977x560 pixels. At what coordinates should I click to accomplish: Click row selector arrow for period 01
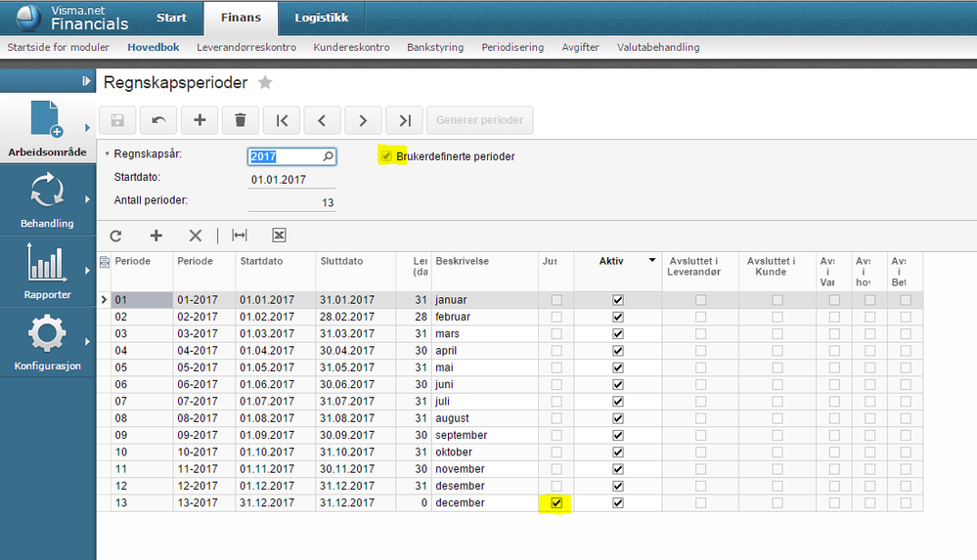[104, 300]
